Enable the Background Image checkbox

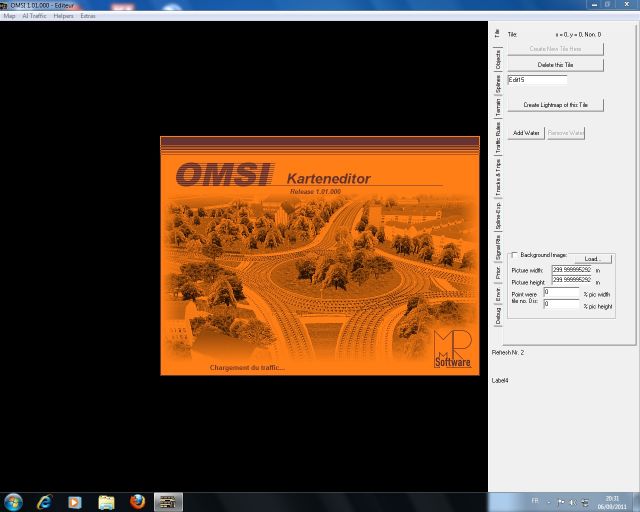point(514,255)
